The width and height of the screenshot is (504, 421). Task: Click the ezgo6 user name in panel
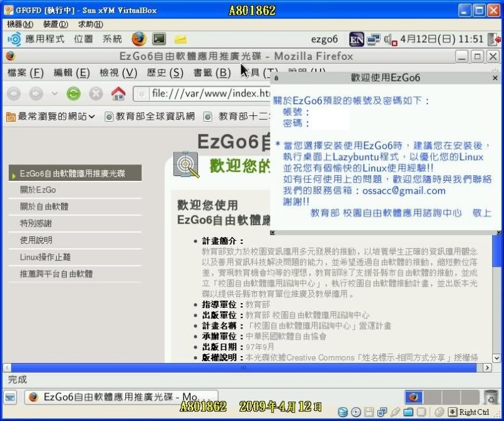pos(324,39)
